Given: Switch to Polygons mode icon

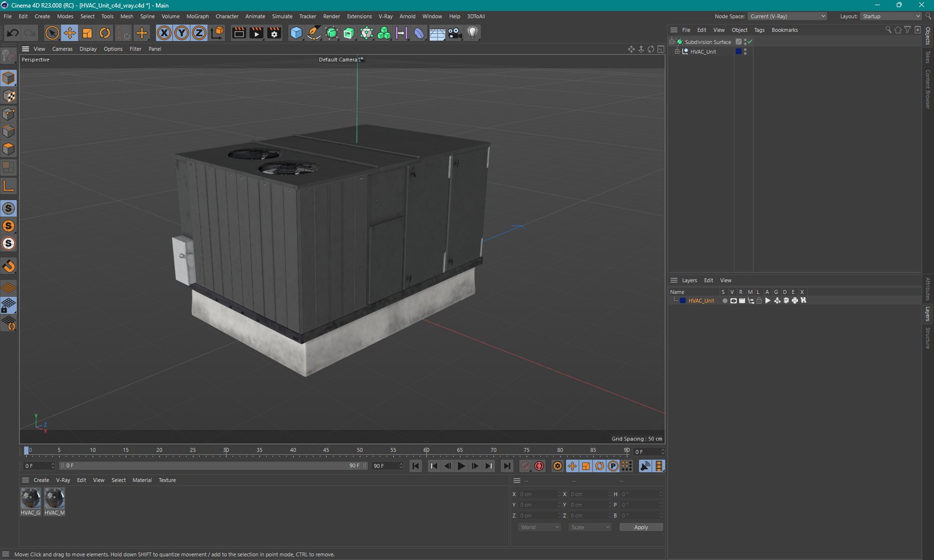Looking at the screenshot, I should pyautogui.click(x=9, y=149).
